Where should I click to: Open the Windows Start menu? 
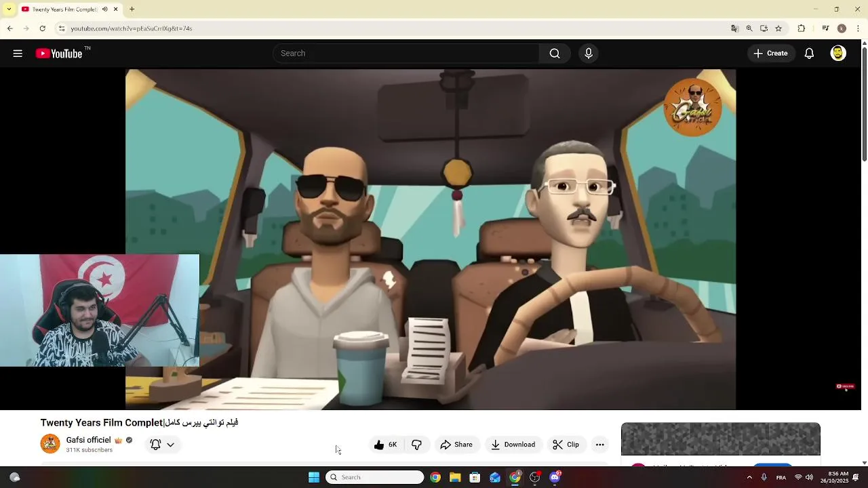314,477
